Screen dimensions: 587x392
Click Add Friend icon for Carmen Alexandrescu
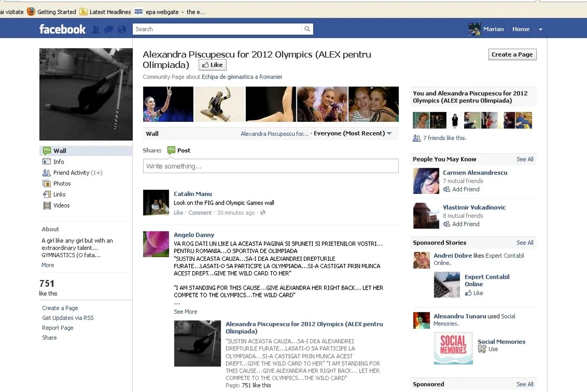click(x=446, y=189)
